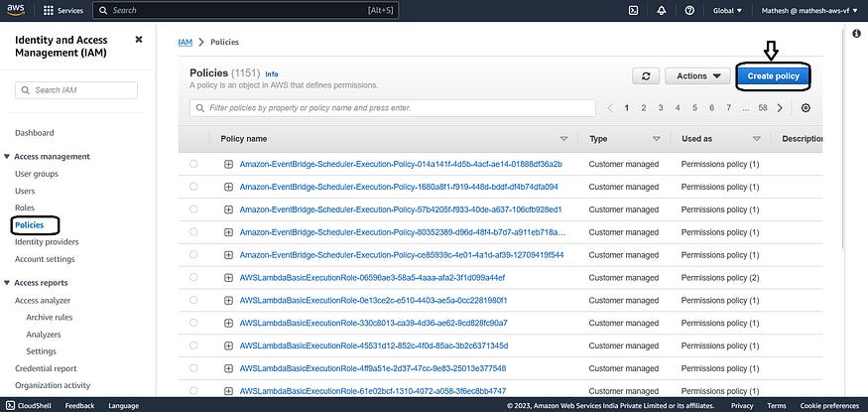This screenshot has width=868, height=412.
Task: Open the notifications bell
Action: coord(661,11)
